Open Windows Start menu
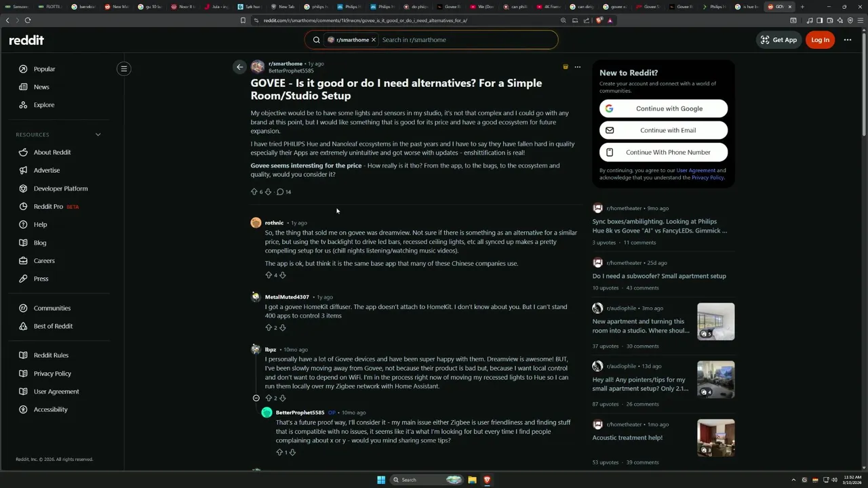The image size is (868, 488). pos(381,480)
